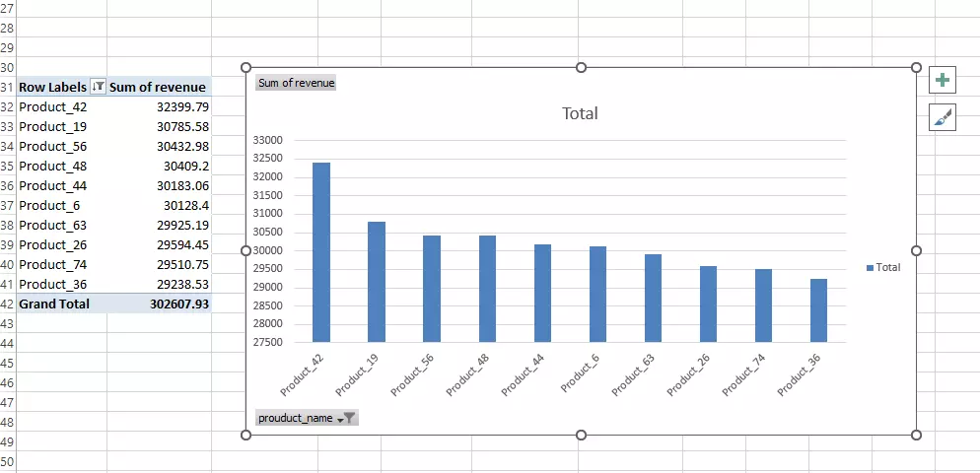Select cell Product_42 in pivot table
The image size is (980, 473).
point(62,106)
